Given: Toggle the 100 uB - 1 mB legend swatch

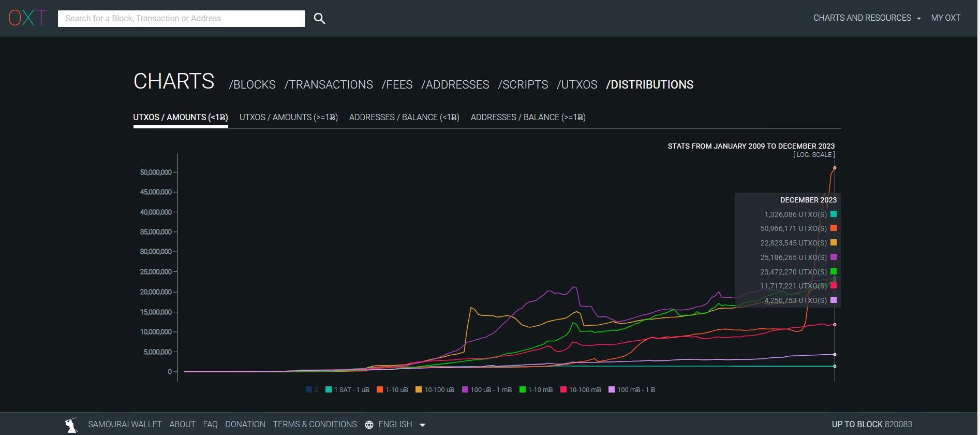Looking at the screenshot, I should (x=465, y=389).
